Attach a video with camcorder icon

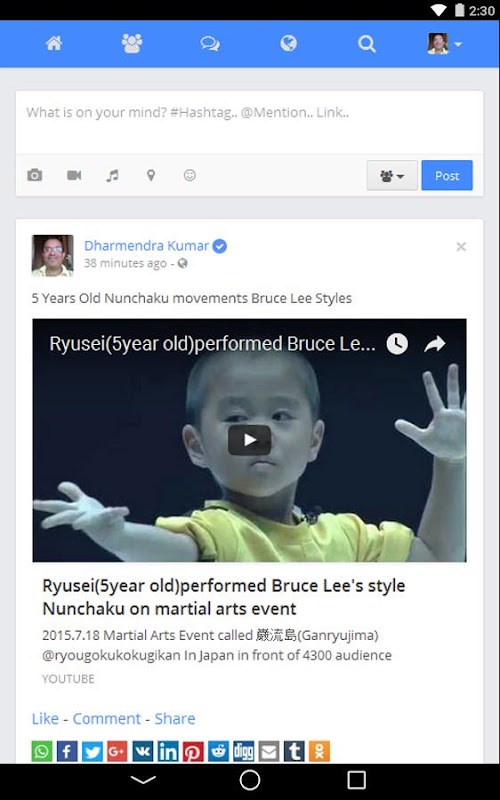point(74,176)
